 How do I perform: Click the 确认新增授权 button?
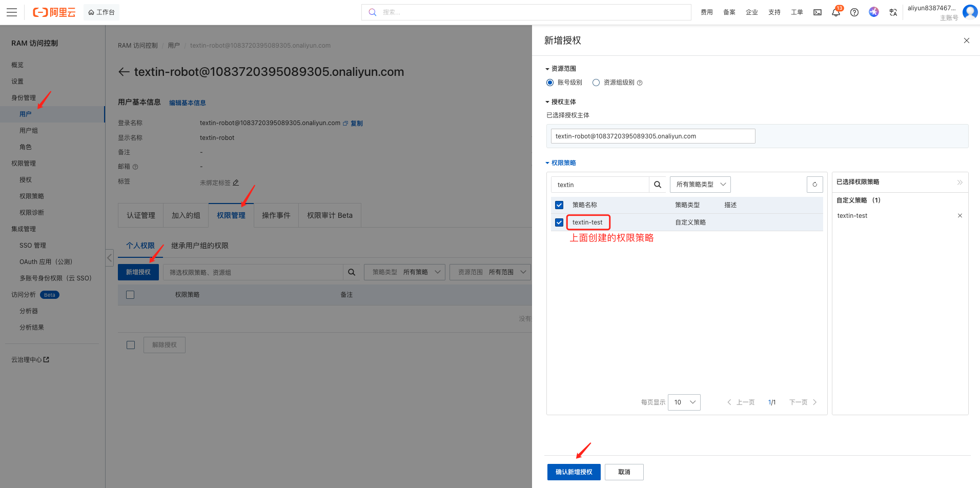(x=574, y=472)
